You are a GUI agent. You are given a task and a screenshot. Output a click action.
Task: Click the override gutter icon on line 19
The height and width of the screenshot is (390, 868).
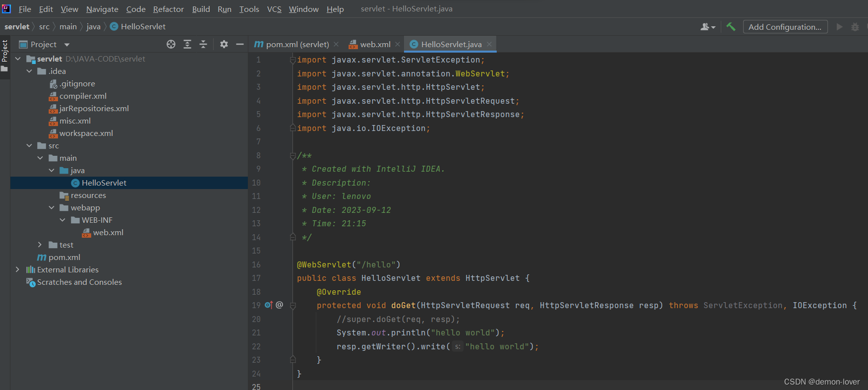pyautogui.click(x=268, y=305)
